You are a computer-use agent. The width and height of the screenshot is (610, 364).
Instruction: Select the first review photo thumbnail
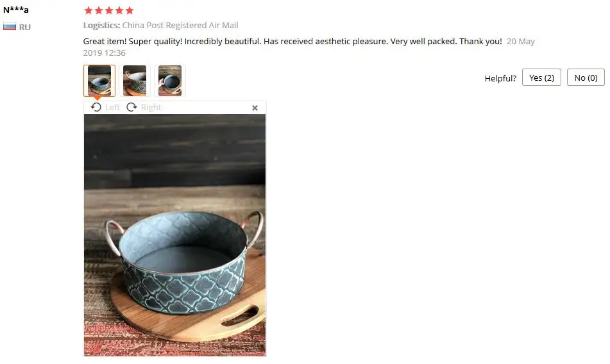click(99, 80)
